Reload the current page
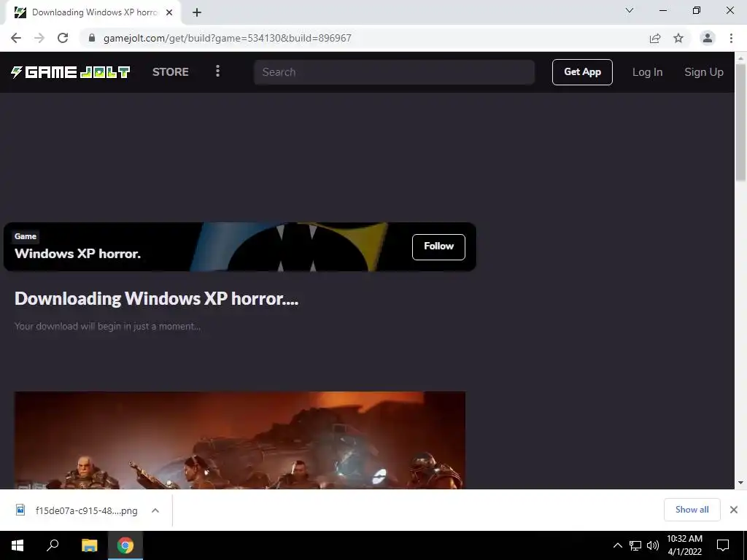Image resolution: width=747 pixels, height=560 pixels. [63, 38]
